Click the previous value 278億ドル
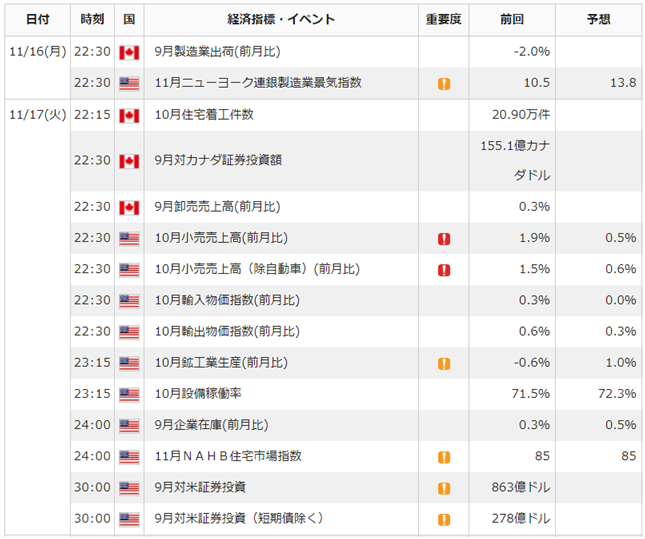Viewport: 645px width, 539px height. 521,518
